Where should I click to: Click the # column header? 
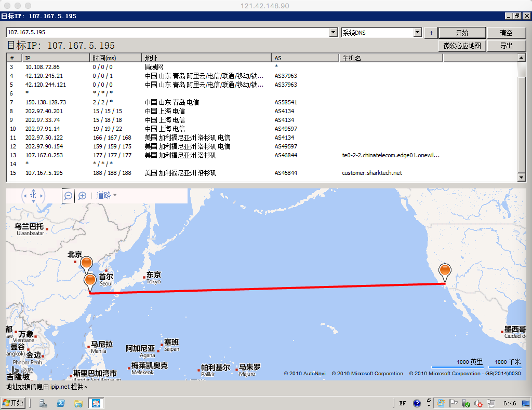14,58
